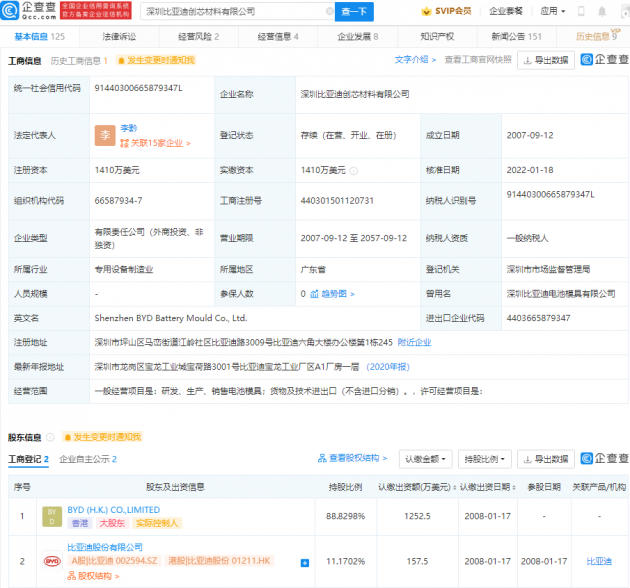630x588 pixels.
Task: Click 港股|比亚迪股份 01211.HK tag
Action: point(219,561)
